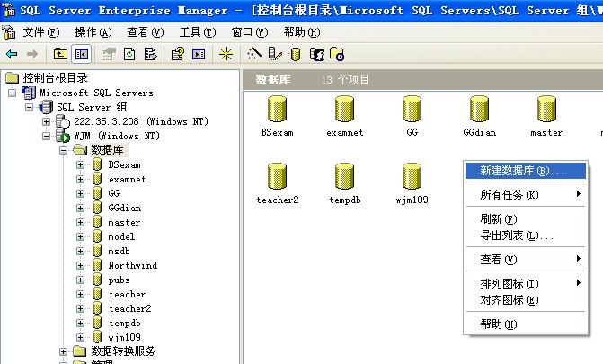Open 所有任务(K) submenu in context menu

click(x=526, y=195)
